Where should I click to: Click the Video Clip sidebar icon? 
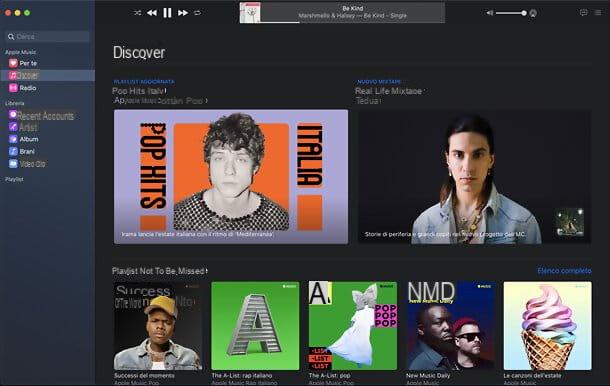click(13, 164)
